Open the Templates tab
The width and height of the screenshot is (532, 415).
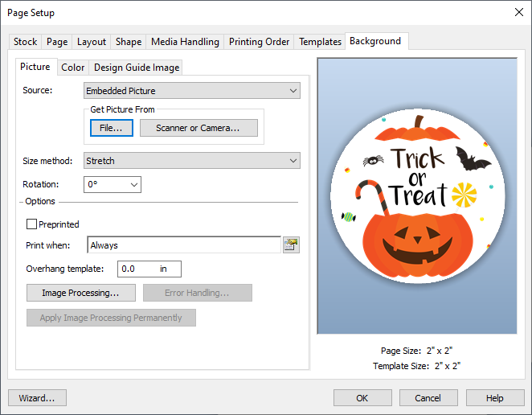coord(320,42)
